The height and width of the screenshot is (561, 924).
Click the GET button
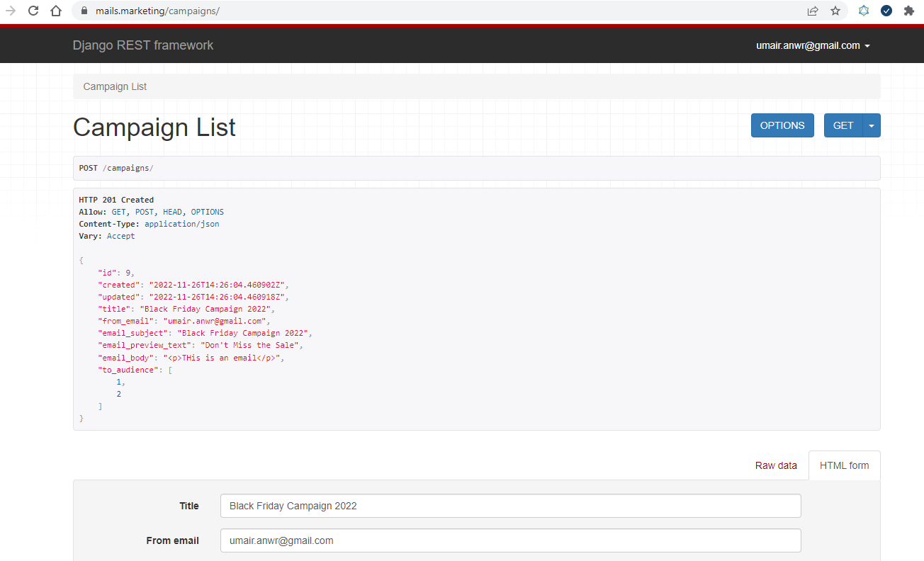(x=843, y=125)
